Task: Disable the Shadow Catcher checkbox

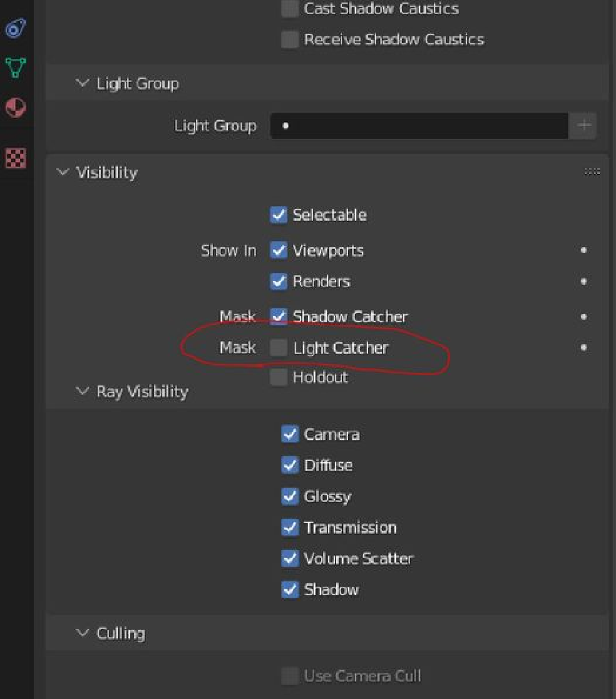Action: (279, 317)
